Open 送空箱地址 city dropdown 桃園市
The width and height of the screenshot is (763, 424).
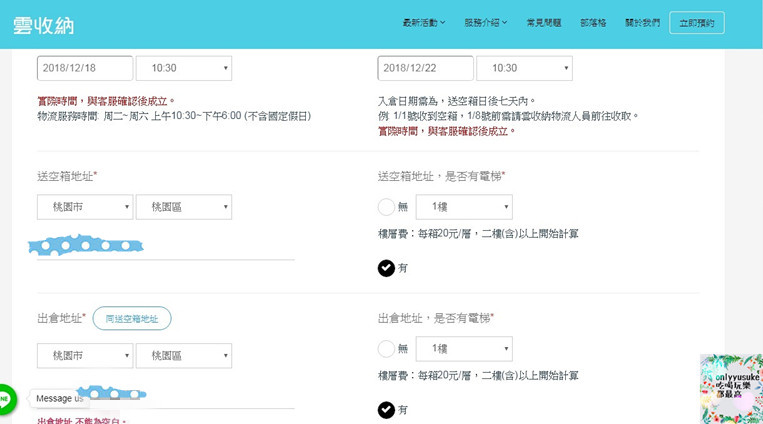coord(85,207)
